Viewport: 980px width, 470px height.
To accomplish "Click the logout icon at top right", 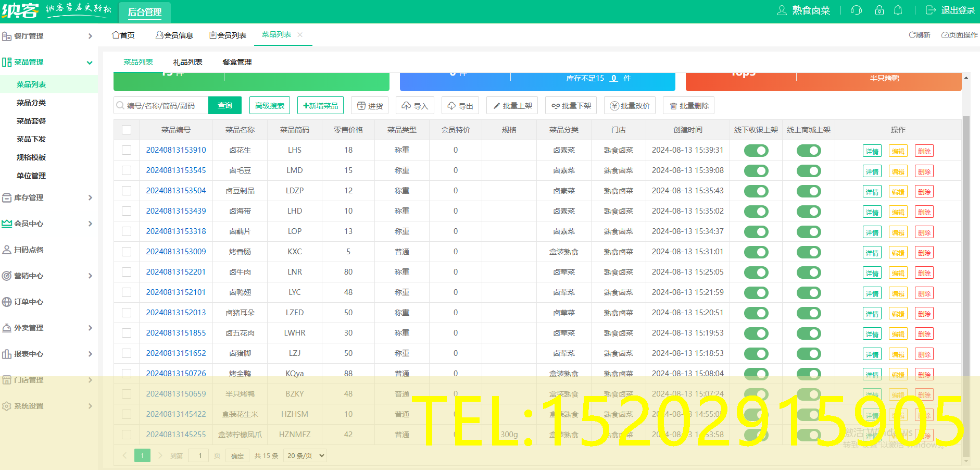I will coord(931,10).
